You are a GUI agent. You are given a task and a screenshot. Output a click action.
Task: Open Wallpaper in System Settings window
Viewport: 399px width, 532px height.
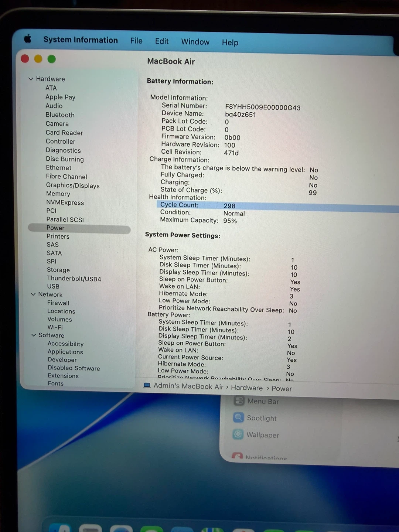coord(256,434)
